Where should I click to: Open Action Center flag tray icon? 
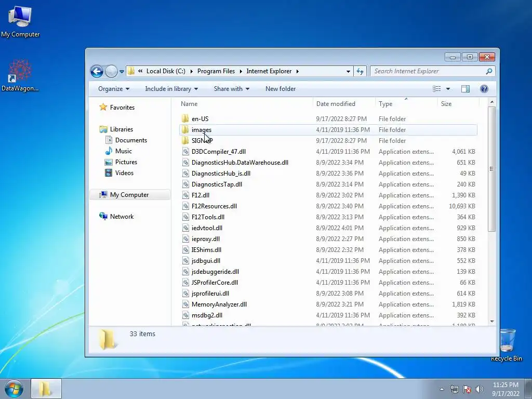pyautogui.click(x=467, y=389)
